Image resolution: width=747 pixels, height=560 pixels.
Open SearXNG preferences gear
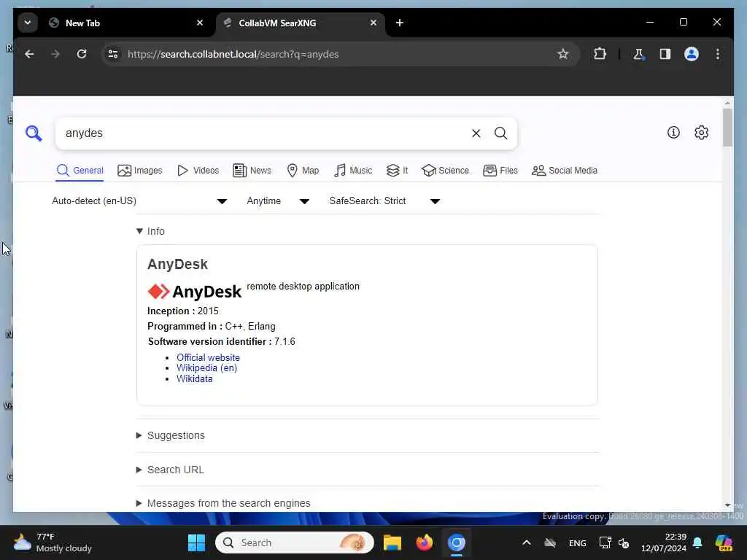pyautogui.click(x=701, y=133)
